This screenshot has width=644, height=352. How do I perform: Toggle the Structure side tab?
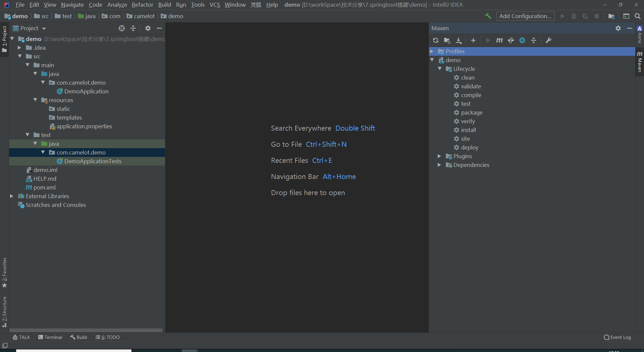4,312
